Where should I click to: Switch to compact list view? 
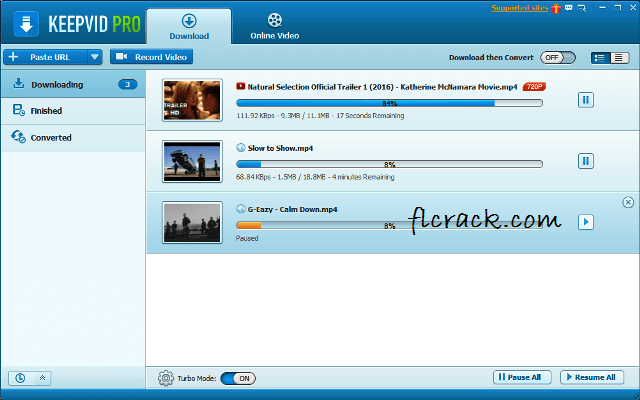pos(619,58)
